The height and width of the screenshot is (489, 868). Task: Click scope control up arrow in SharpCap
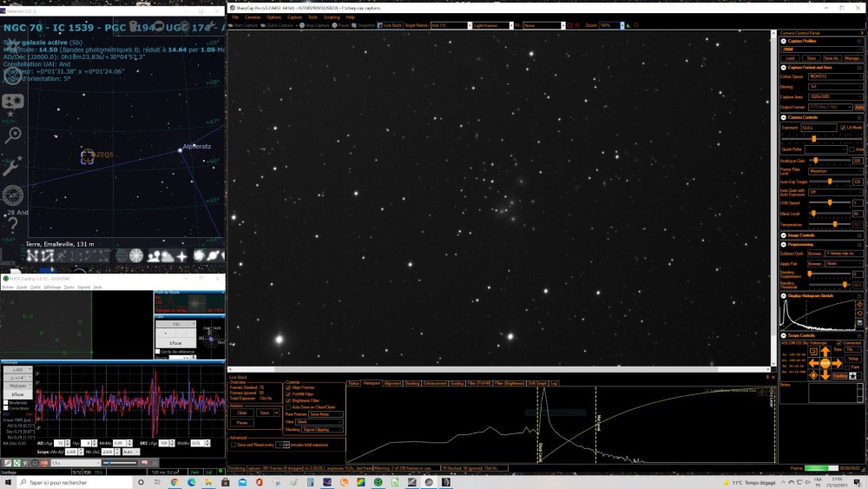coord(825,352)
